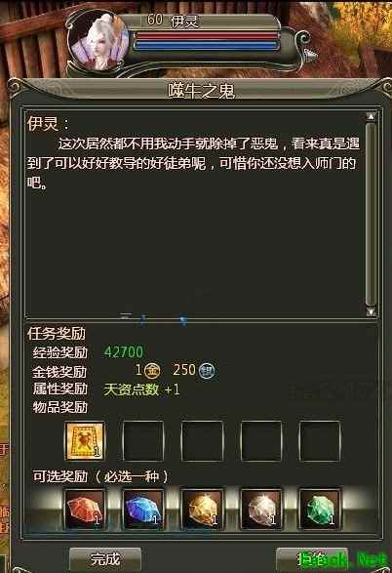Choose the yellow gem reward
The width and height of the screenshot is (392, 573).
coord(202,510)
